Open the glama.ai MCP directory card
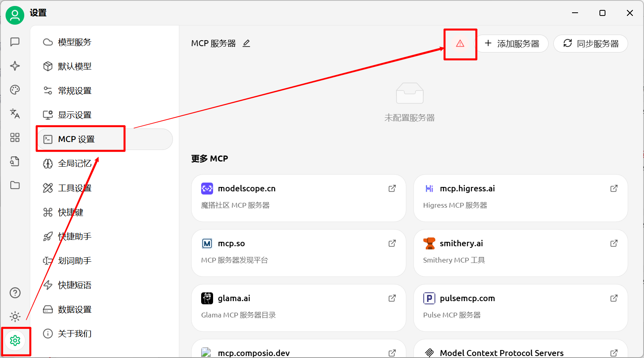The image size is (644, 358). coord(298,307)
